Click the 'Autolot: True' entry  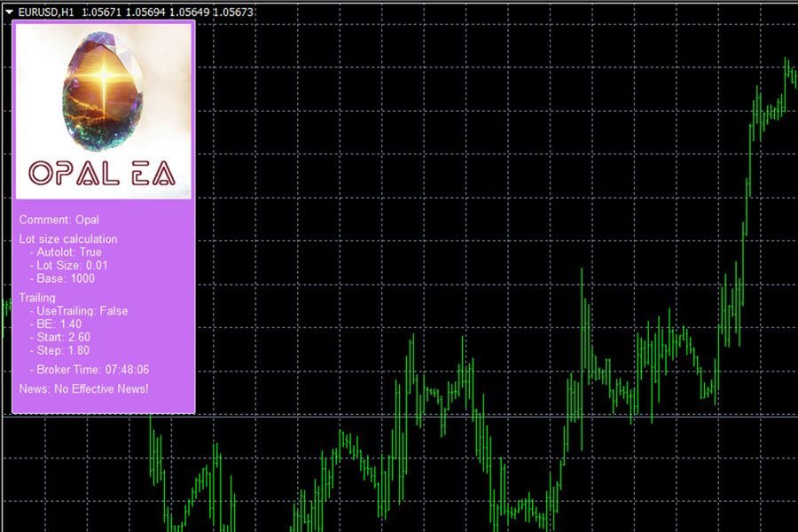(x=66, y=252)
